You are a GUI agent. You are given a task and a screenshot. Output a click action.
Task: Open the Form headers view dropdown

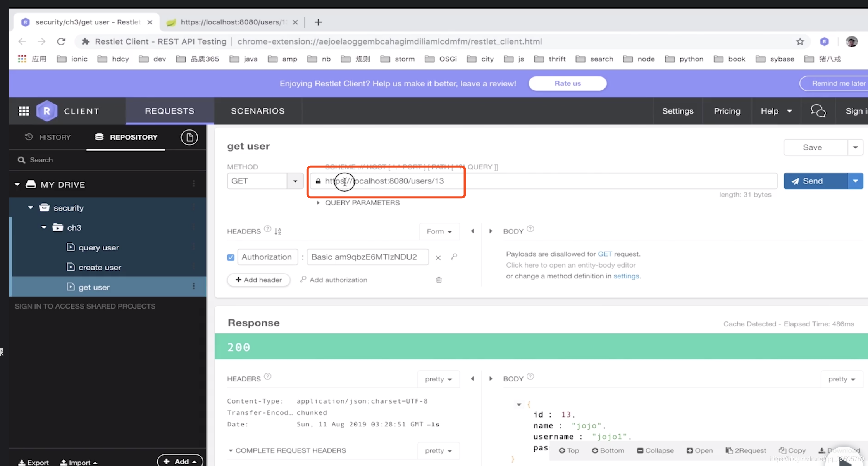(x=439, y=231)
